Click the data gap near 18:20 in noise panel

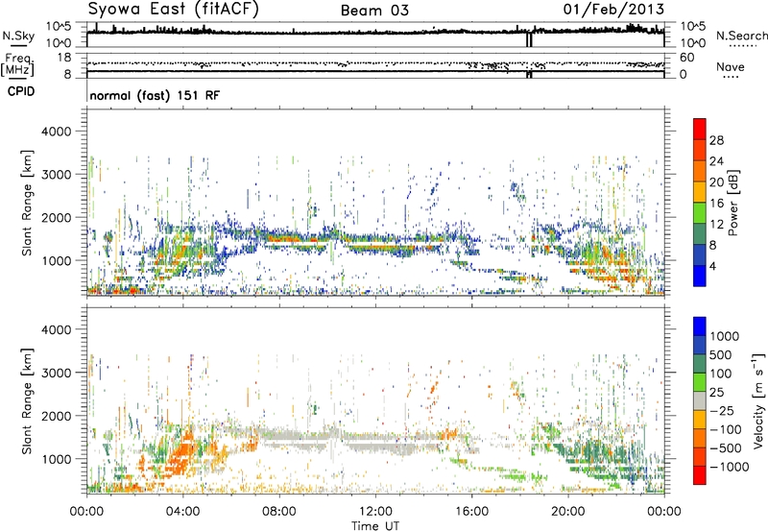point(530,38)
